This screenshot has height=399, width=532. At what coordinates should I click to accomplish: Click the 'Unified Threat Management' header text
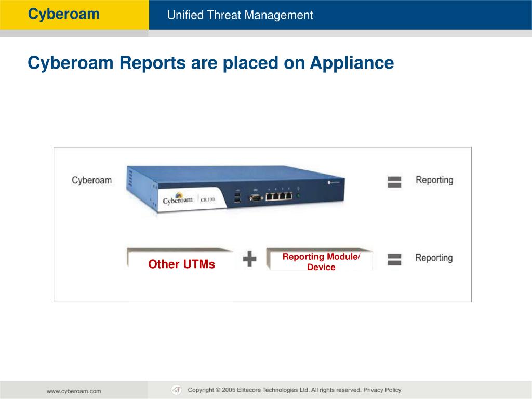click(x=240, y=15)
